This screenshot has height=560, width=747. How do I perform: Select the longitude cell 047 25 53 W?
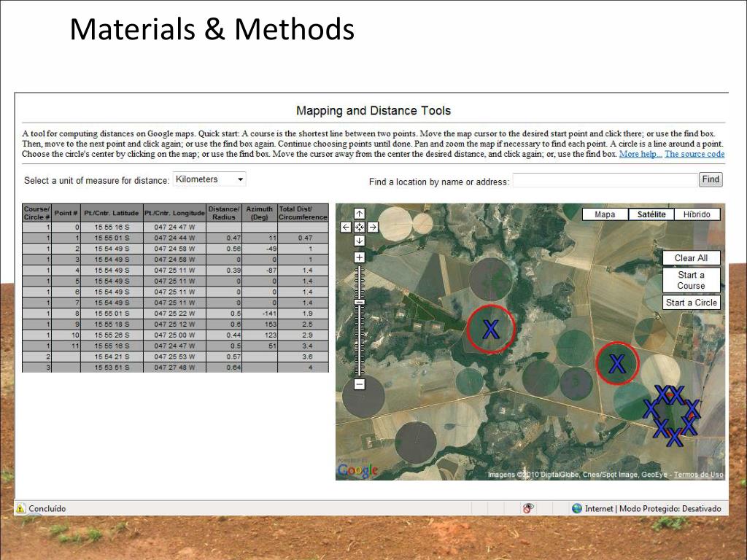pyautogui.click(x=174, y=357)
